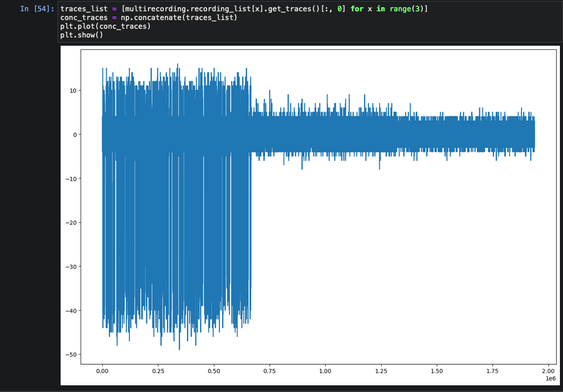
Task: Click the for keyword in the comprehension
Action: tap(357, 9)
